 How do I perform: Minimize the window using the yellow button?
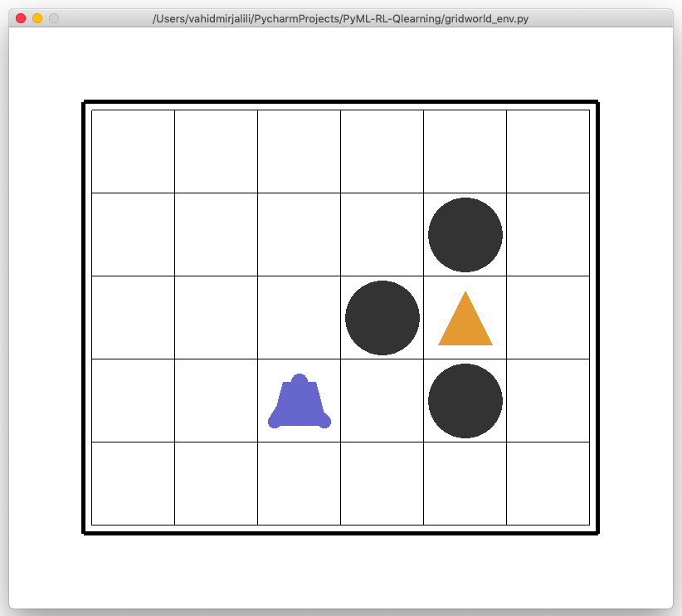pos(37,18)
